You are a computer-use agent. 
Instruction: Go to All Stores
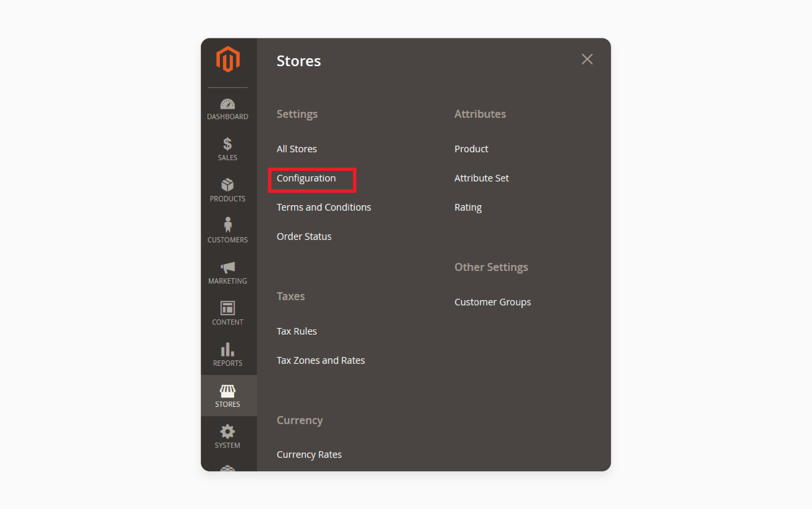pos(297,149)
